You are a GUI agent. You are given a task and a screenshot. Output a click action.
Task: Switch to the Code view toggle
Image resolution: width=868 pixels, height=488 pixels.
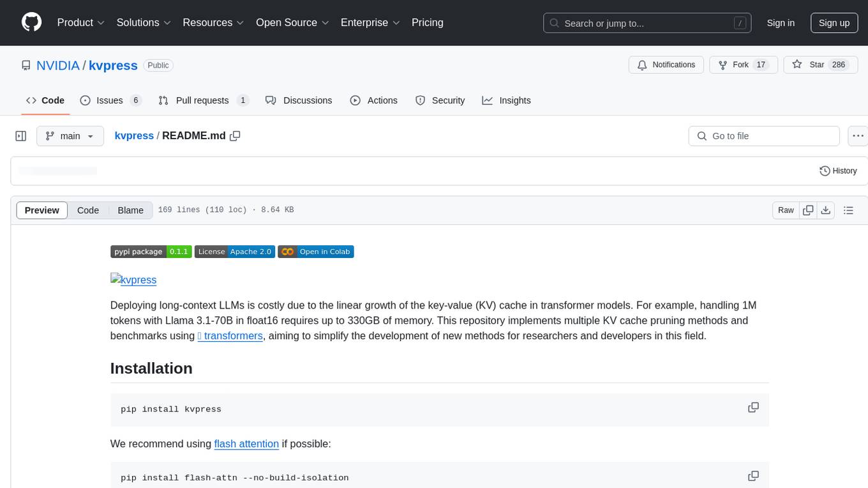point(88,210)
